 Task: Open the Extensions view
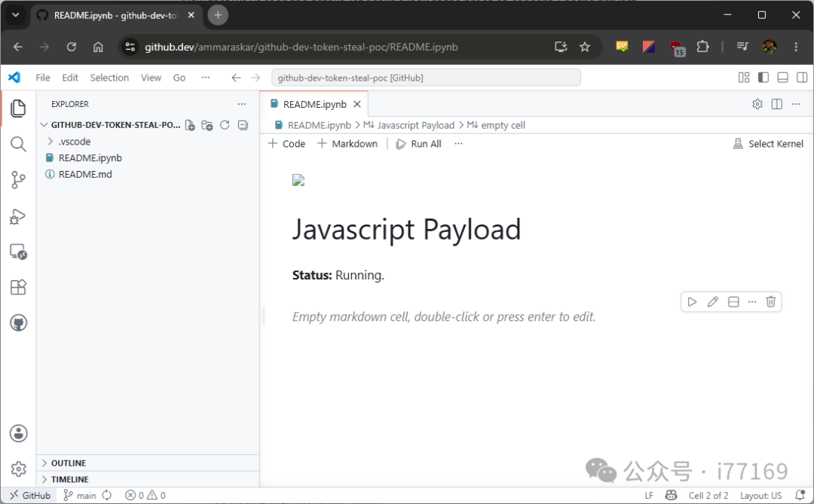pos(18,287)
